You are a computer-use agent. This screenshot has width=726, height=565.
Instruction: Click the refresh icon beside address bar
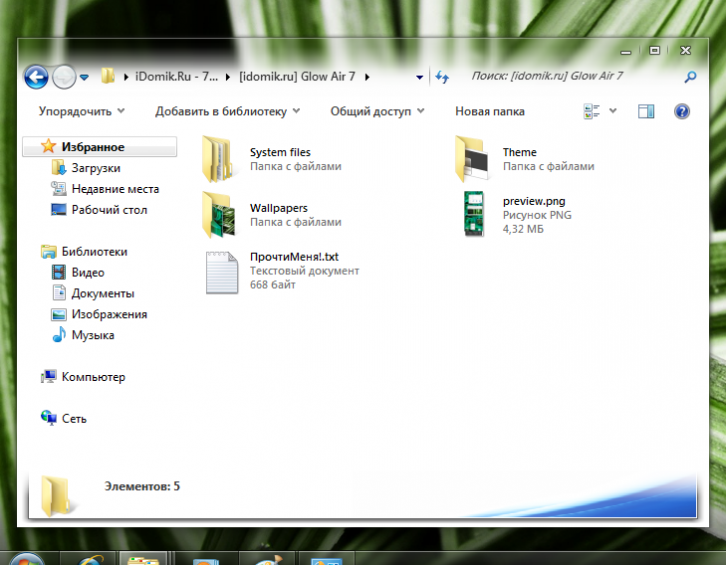point(442,77)
